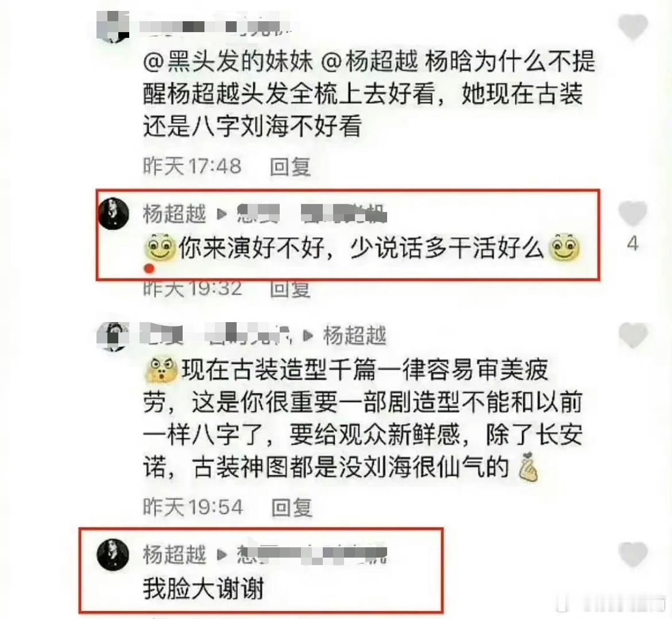Click the comment text 我脸大谢谢
672x619 pixels.
(x=203, y=589)
